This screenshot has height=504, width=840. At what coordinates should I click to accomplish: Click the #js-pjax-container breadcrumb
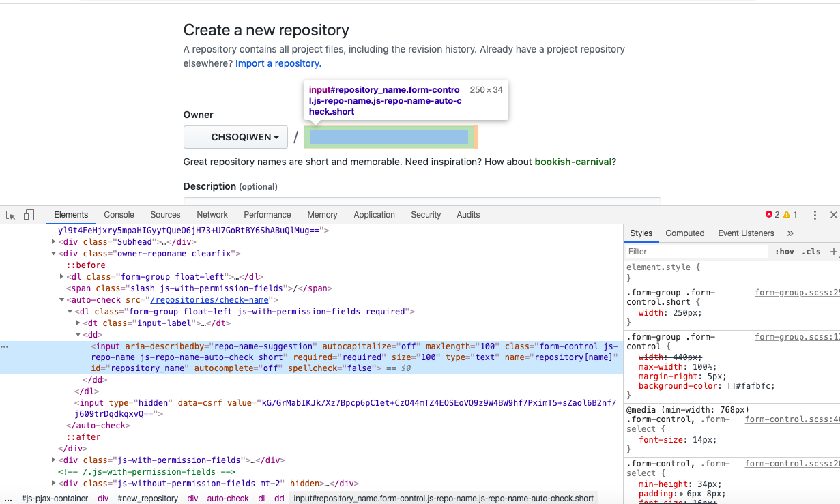click(x=55, y=499)
